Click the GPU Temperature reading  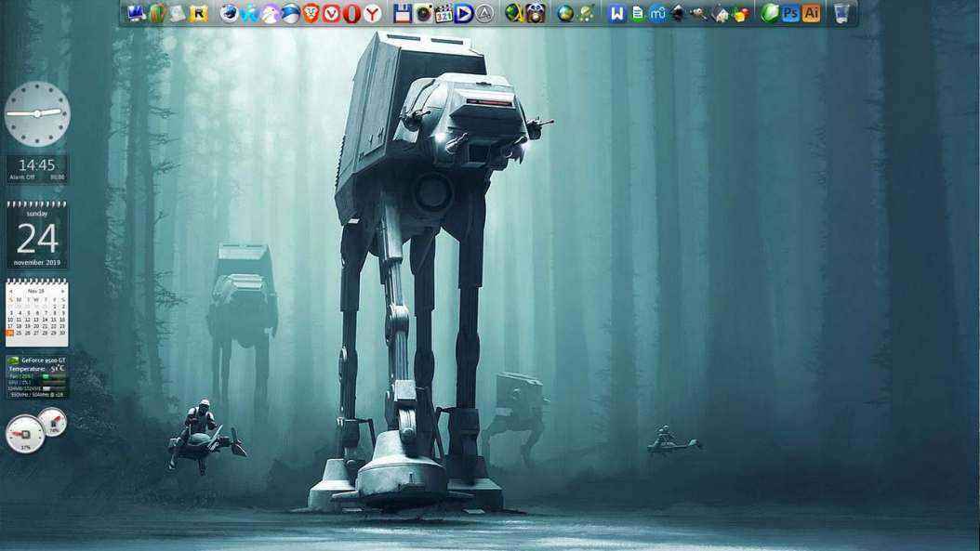pos(37,369)
